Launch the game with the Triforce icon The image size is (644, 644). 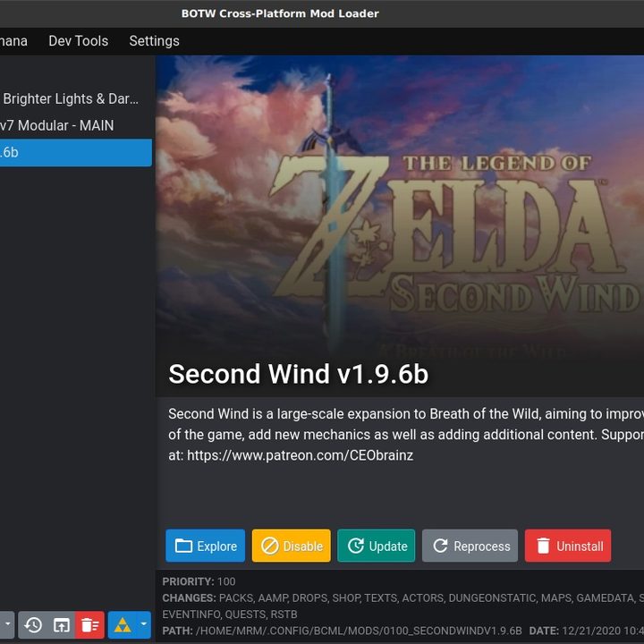point(123,625)
